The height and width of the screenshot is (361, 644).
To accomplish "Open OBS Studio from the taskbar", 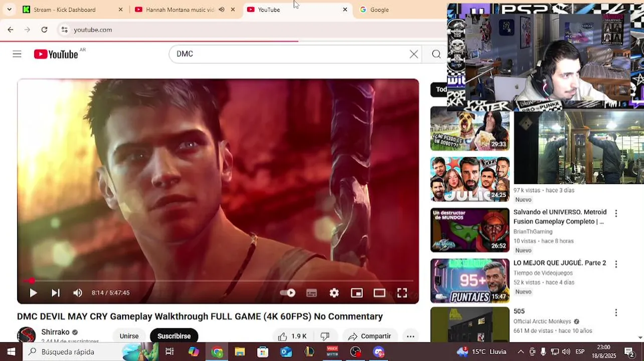I will (x=356, y=352).
